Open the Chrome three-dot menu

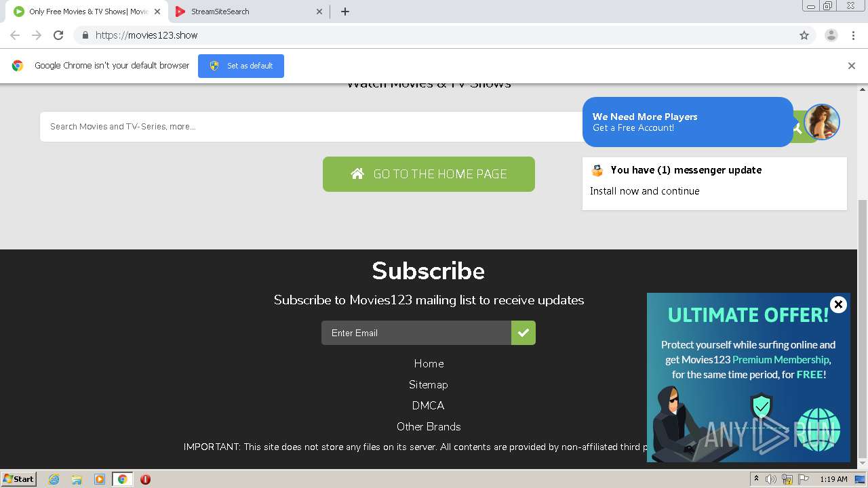click(853, 35)
